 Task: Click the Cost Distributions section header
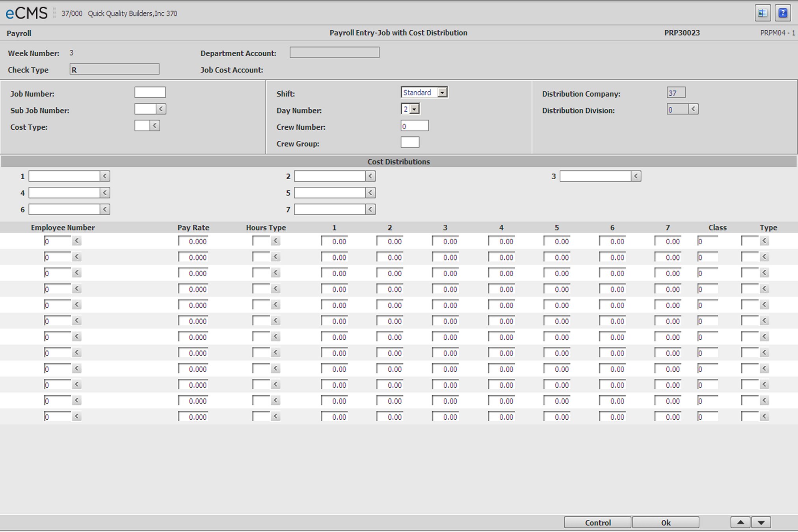pos(399,162)
